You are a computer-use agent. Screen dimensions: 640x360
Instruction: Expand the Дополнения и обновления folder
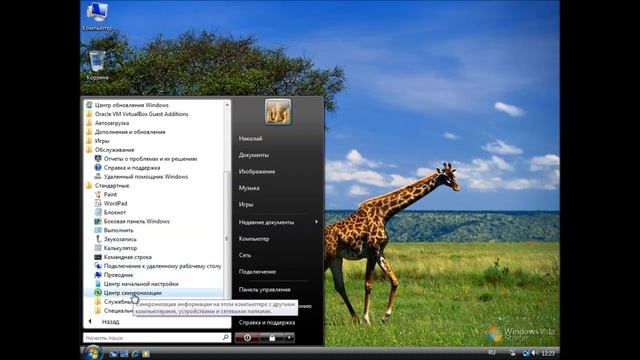click(x=126, y=132)
